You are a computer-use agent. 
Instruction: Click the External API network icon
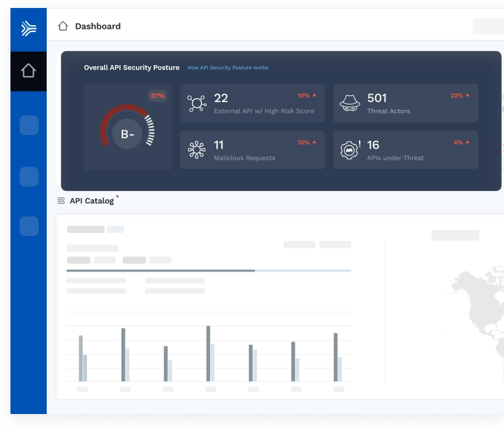196,103
